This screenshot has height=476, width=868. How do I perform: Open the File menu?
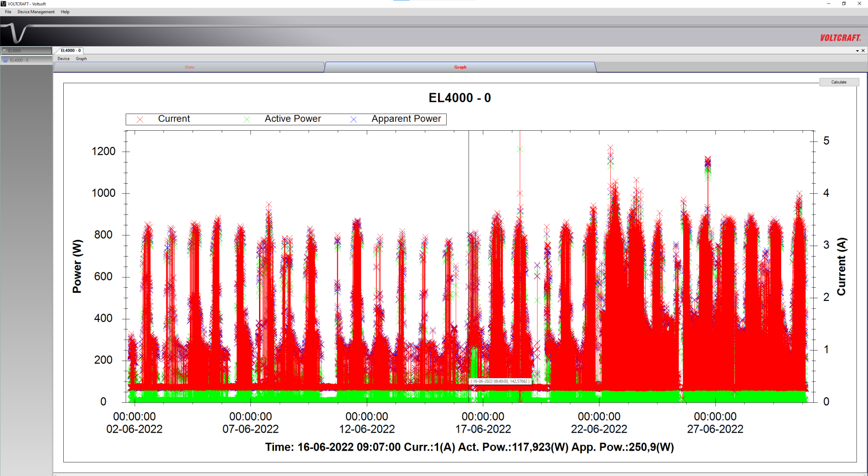tap(8, 12)
